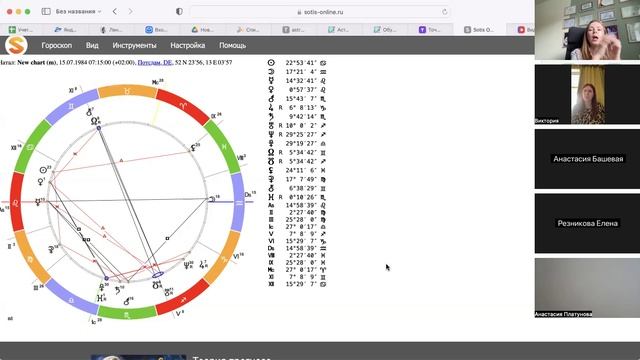
Task: Click the Taurus sign orange zodiac segment
Action: click(x=127, y=91)
